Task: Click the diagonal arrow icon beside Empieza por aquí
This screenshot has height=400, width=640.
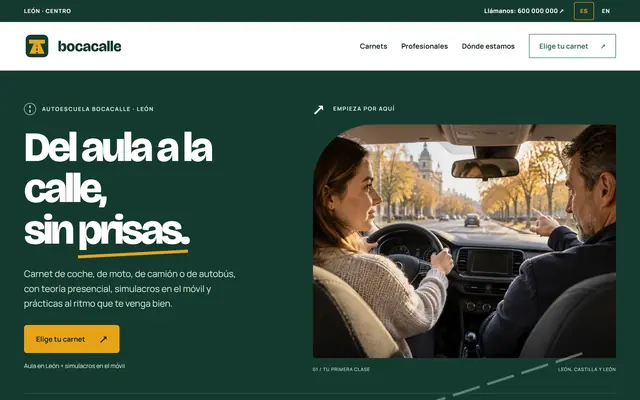Action: [319, 109]
